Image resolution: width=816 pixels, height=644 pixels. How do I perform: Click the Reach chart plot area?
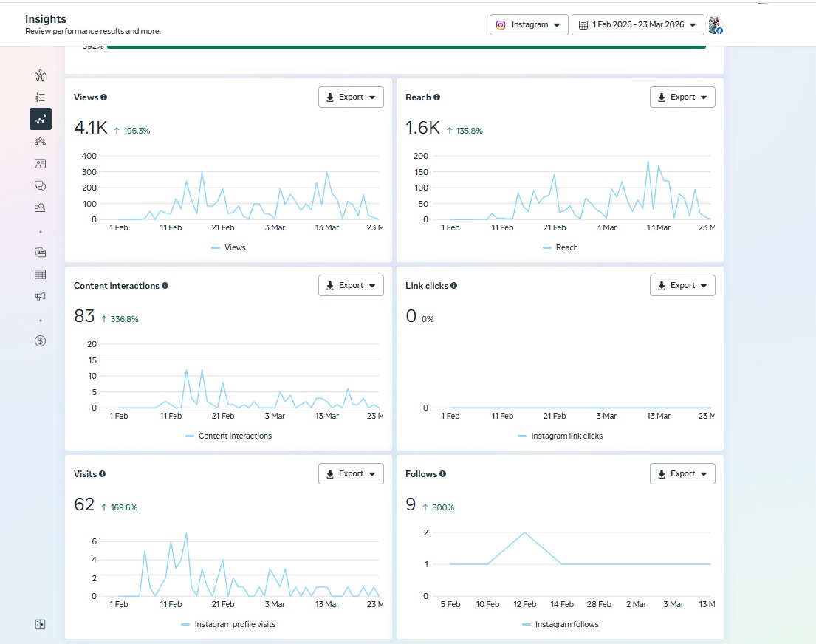(x=572, y=188)
